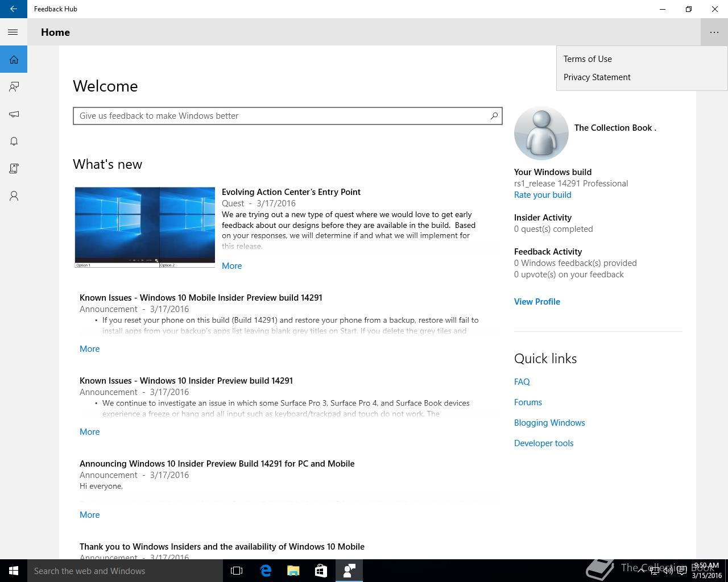Open Thank you to Windows Insiders announcement title
This screenshot has height=582, width=728.
pyautogui.click(x=222, y=547)
